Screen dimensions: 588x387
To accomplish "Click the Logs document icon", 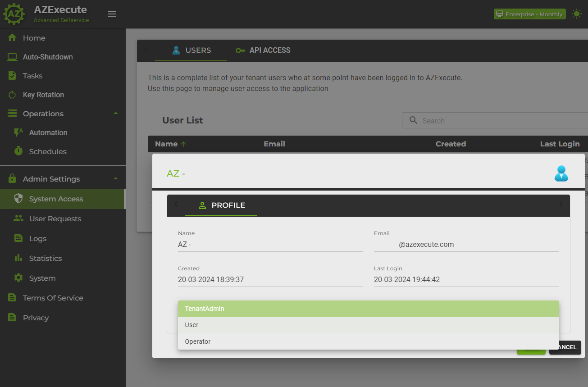I will 18,238.
